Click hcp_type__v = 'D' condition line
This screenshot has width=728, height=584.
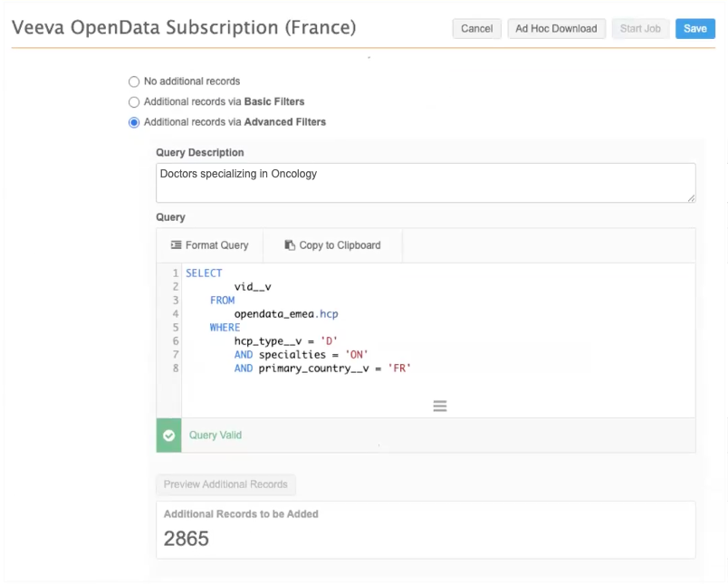(x=285, y=341)
